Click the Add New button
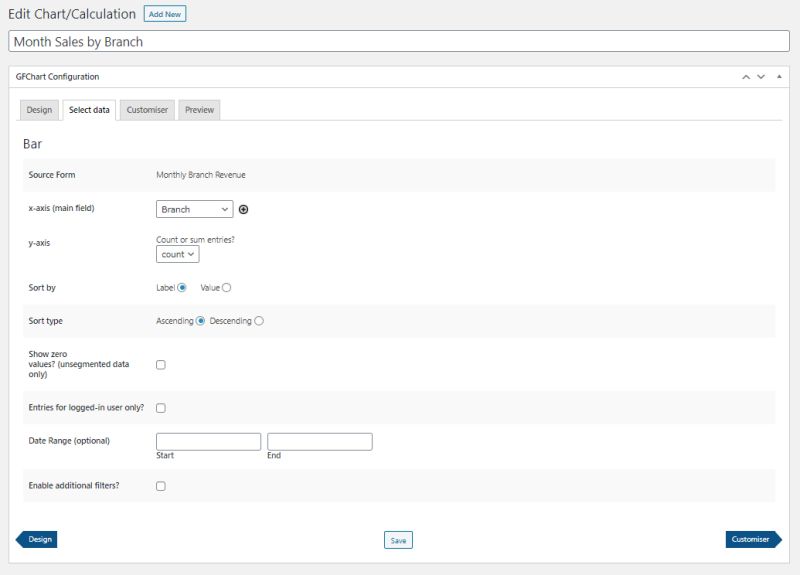Screen dimensions: 800x575 coord(165,14)
